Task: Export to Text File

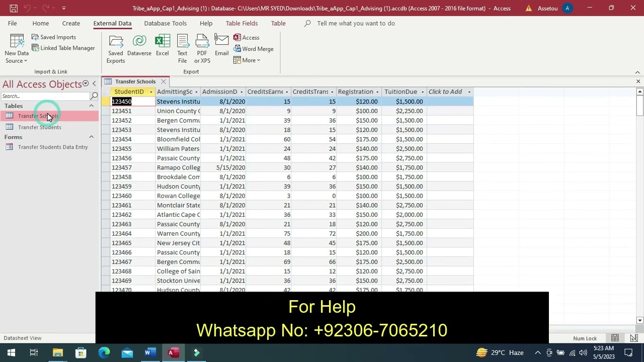Action: click(x=182, y=49)
